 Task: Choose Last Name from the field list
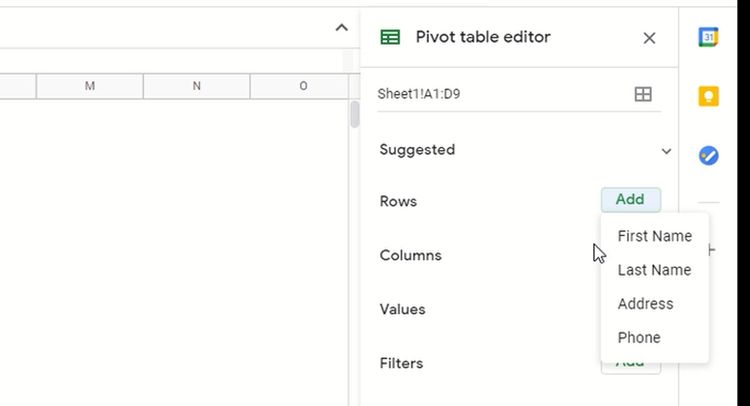(x=654, y=270)
